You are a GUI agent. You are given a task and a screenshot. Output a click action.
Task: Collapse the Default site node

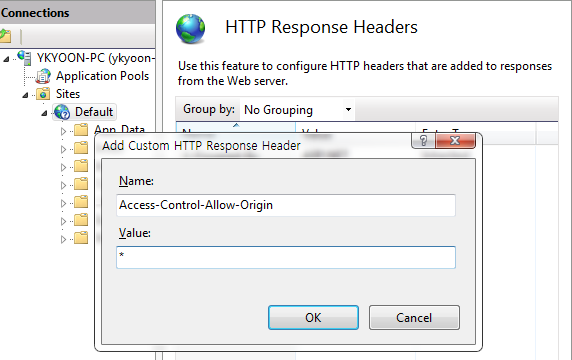44,113
